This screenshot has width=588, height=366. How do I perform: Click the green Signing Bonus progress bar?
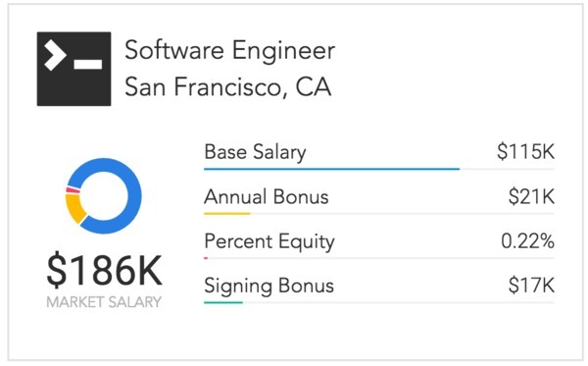click(223, 302)
